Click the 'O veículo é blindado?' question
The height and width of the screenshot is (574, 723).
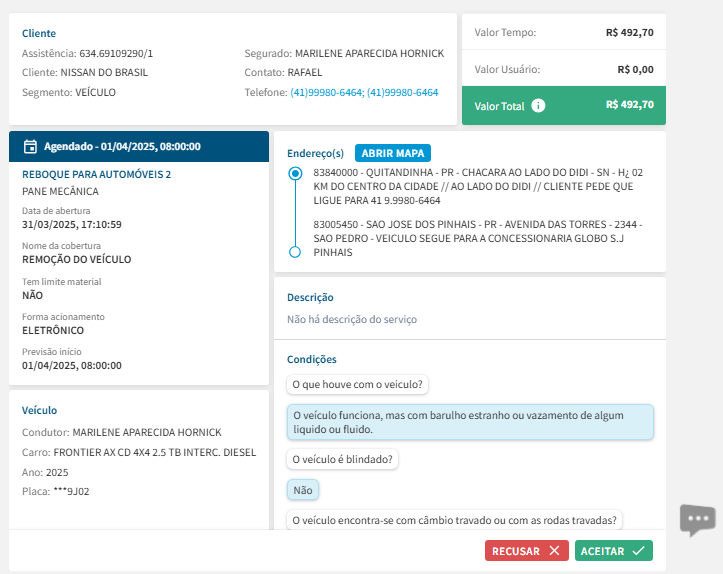point(344,459)
